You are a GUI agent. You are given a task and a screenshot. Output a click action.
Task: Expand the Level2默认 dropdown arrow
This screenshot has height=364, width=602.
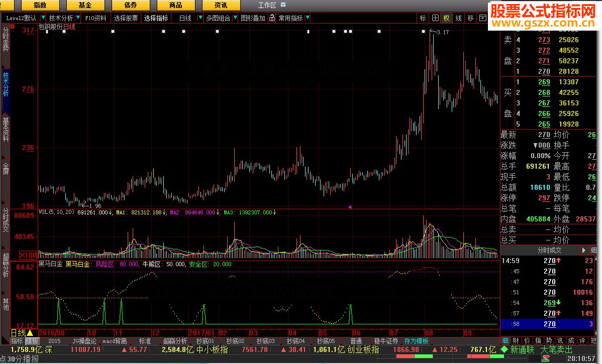pyautogui.click(x=43, y=18)
